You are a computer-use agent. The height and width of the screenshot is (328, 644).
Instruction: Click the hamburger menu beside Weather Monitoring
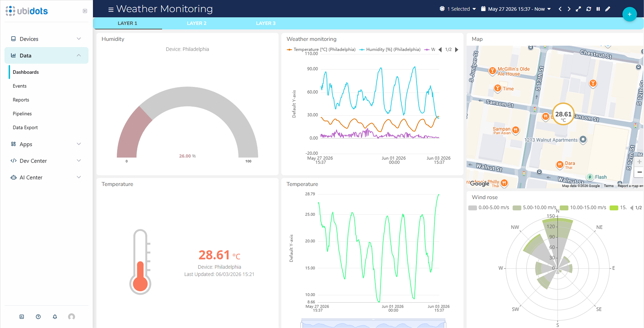click(x=111, y=9)
